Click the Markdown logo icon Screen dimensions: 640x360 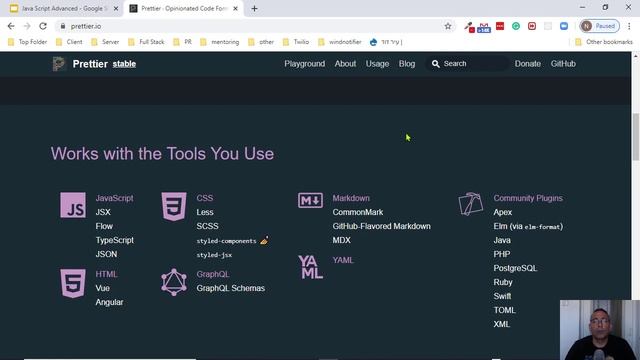pos(310,200)
